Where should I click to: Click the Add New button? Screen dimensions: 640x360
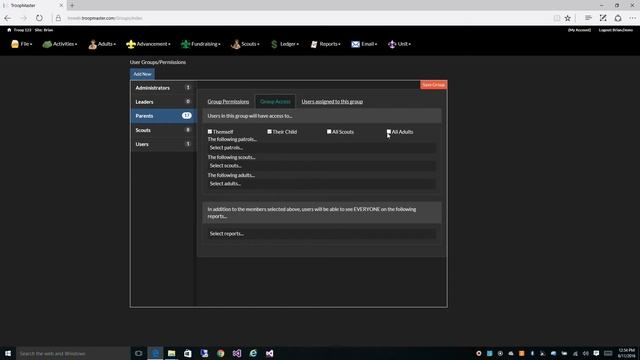tap(142, 74)
